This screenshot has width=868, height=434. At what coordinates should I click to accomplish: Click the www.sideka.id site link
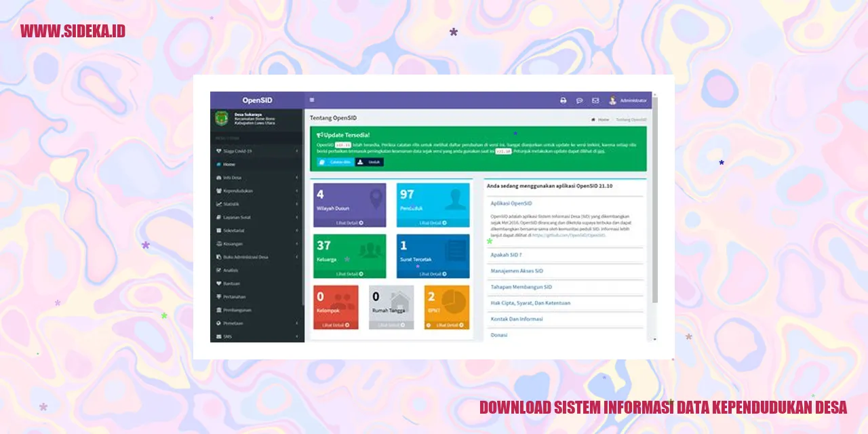coord(73,31)
